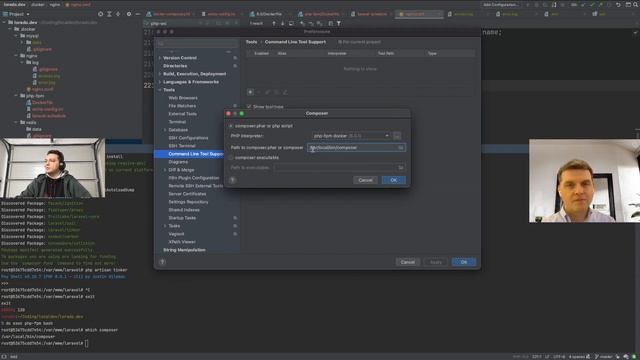Open Diagrams settings
Viewport: 640px width, 360px height.
pyautogui.click(x=178, y=162)
